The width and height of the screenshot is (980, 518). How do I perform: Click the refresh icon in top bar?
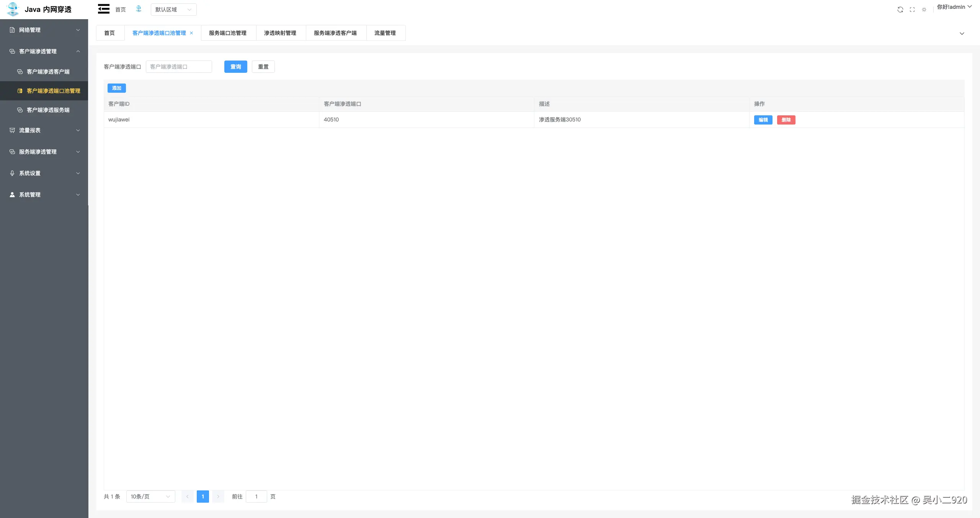point(900,10)
